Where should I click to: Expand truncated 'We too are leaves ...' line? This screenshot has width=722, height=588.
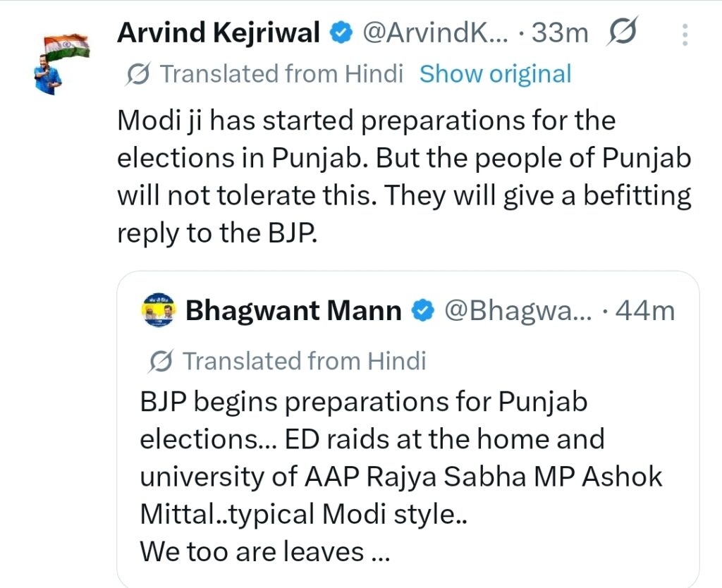[x=264, y=551]
